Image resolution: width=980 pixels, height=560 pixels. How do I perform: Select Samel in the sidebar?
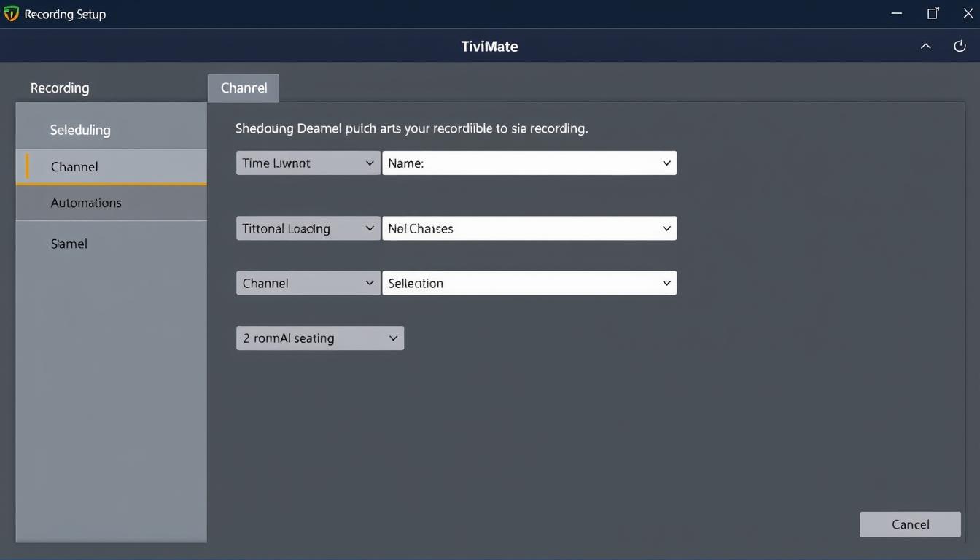[69, 243]
